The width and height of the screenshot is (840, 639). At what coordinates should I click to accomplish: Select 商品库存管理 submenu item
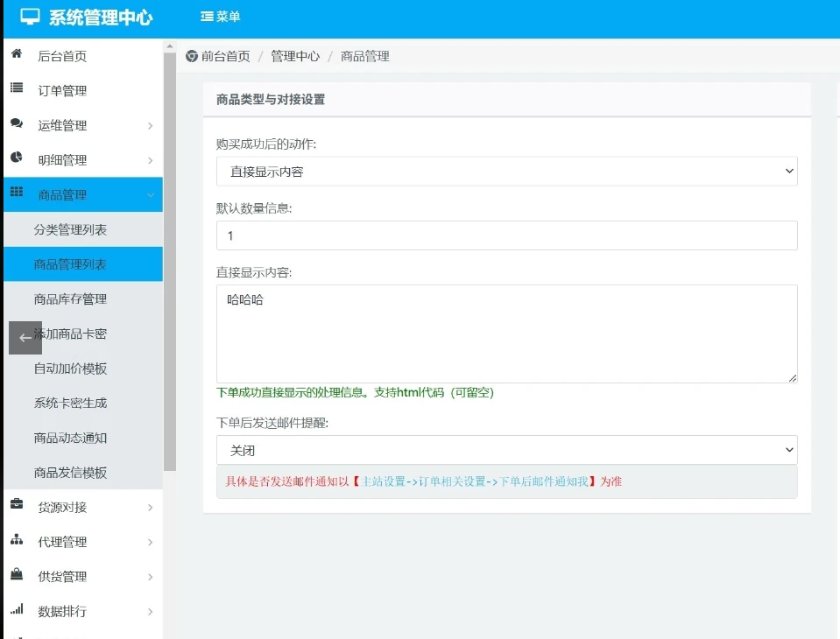pyautogui.click(x=83, y=299)
